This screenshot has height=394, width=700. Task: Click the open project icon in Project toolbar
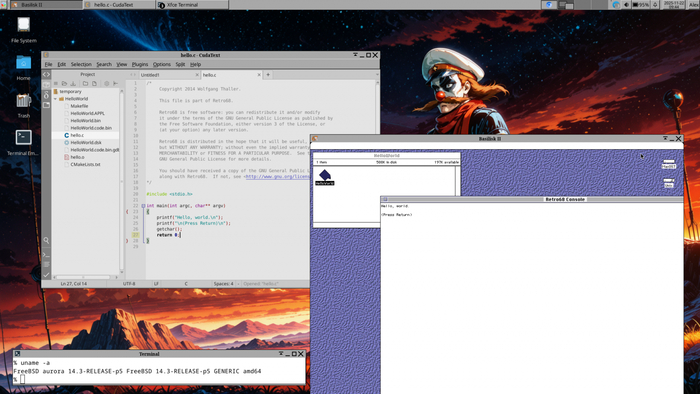coord(64,83)
